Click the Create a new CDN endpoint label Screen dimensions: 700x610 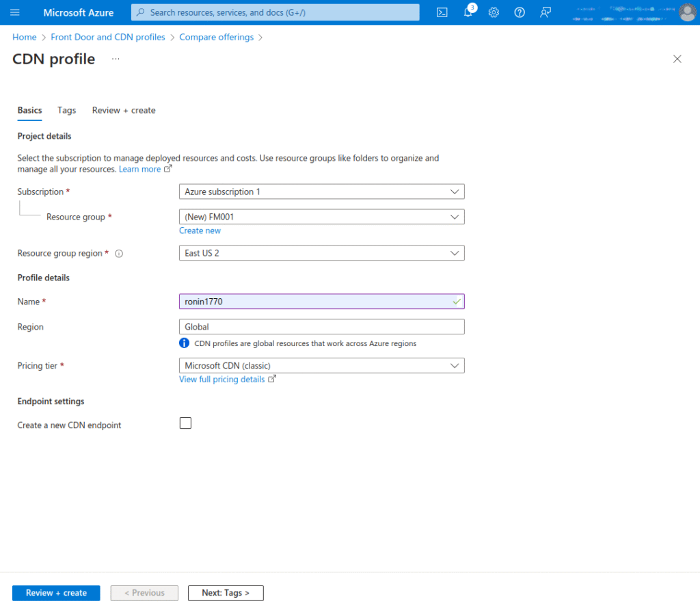[69, 425]
